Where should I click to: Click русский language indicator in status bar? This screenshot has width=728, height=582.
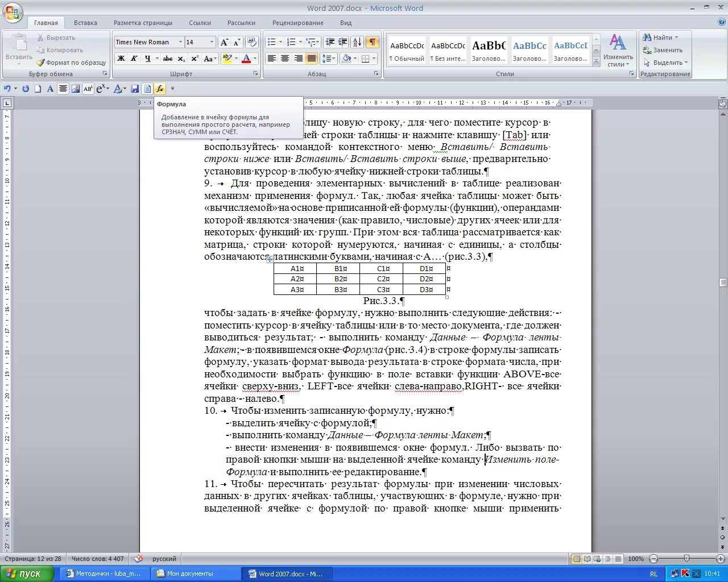(164, 559)
